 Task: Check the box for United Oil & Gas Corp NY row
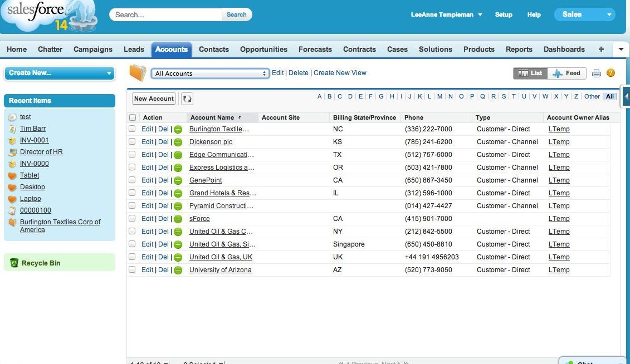coord(132,232)
